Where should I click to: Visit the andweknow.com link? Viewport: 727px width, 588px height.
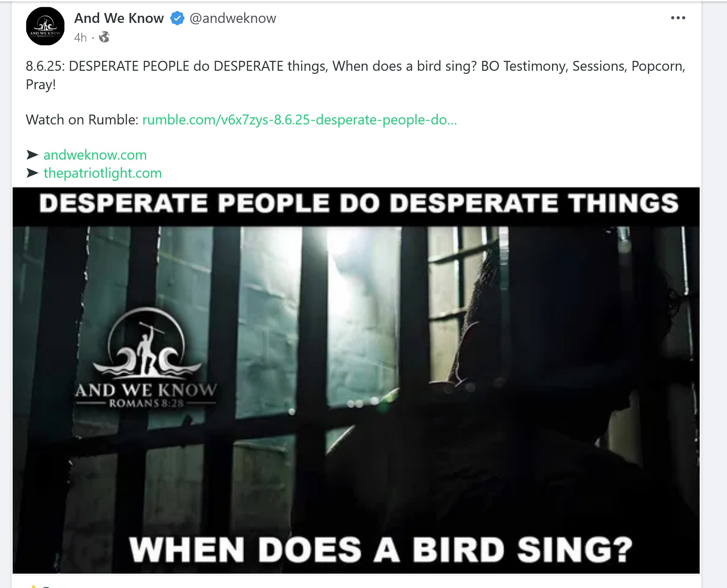95,155
